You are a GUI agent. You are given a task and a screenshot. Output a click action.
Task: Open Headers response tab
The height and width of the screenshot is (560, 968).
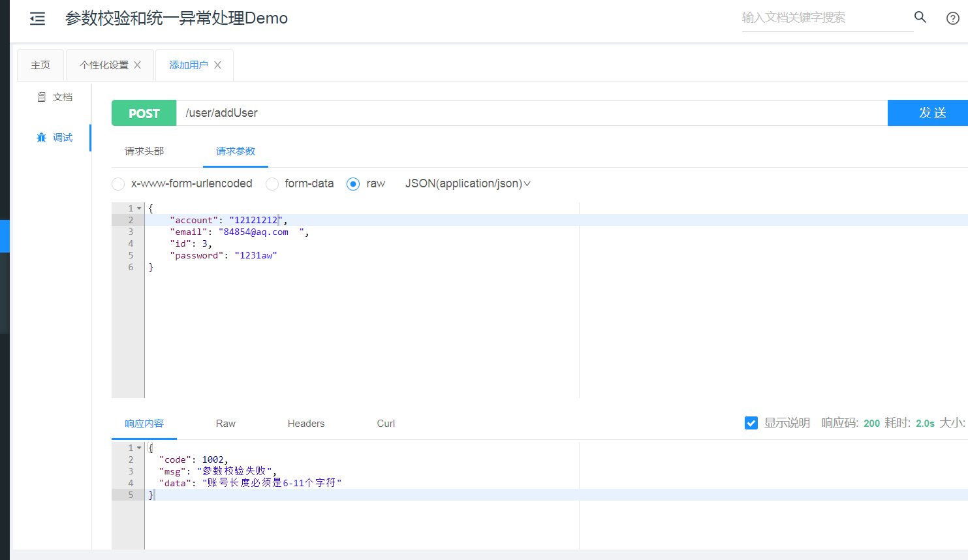306,424
